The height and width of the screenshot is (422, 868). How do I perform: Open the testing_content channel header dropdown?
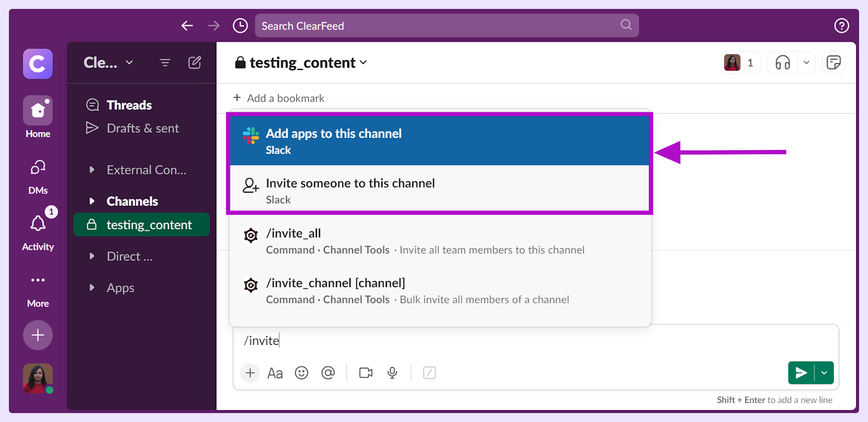pos(302,63)
